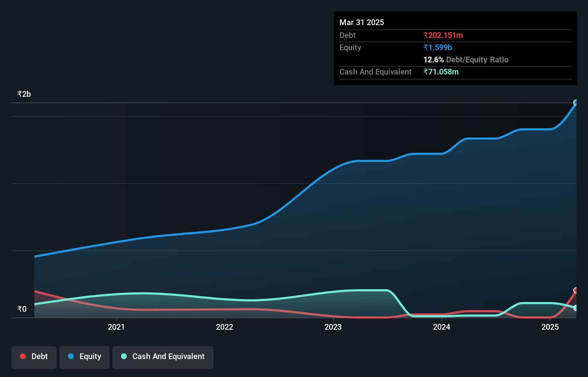
Task: Click the blue Equity legend dot
Action: [71, 356]
